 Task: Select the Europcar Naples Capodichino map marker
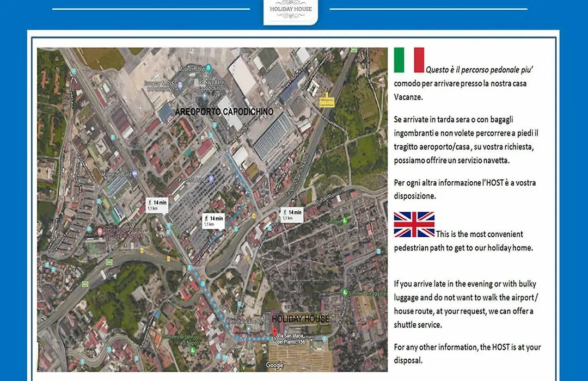[x=180, y=85]
